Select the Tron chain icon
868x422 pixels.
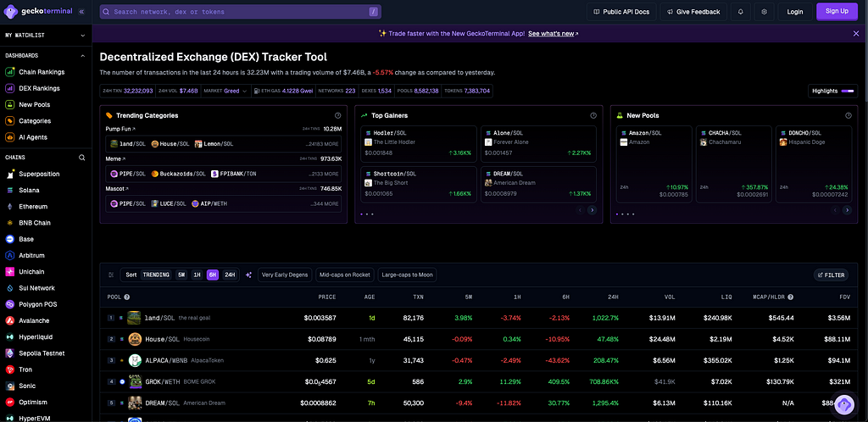click(9, 369)
